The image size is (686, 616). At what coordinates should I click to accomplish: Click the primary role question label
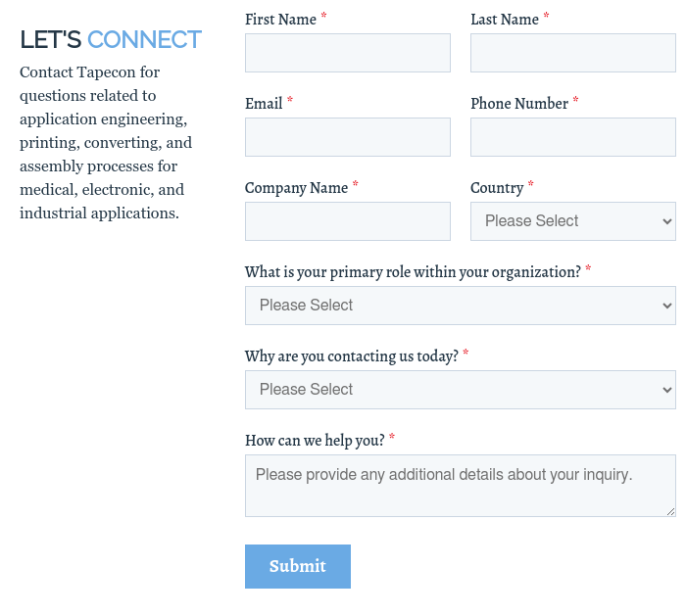tap(413, 272)
